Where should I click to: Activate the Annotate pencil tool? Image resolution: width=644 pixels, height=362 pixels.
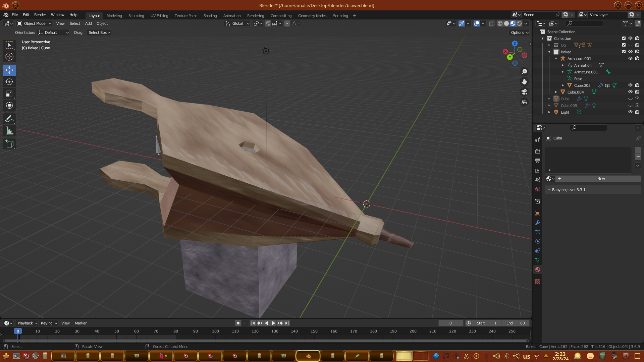coord(9,119)
